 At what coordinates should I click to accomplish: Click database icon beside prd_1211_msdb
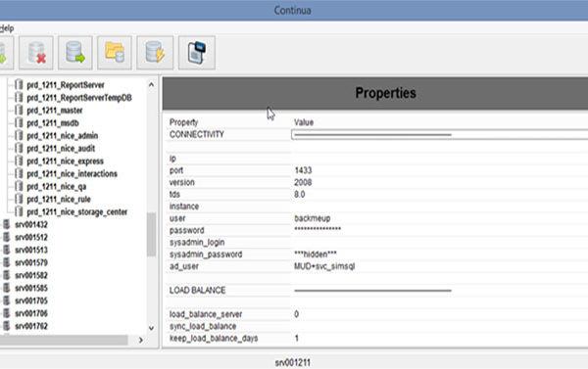tap(19, 123)
